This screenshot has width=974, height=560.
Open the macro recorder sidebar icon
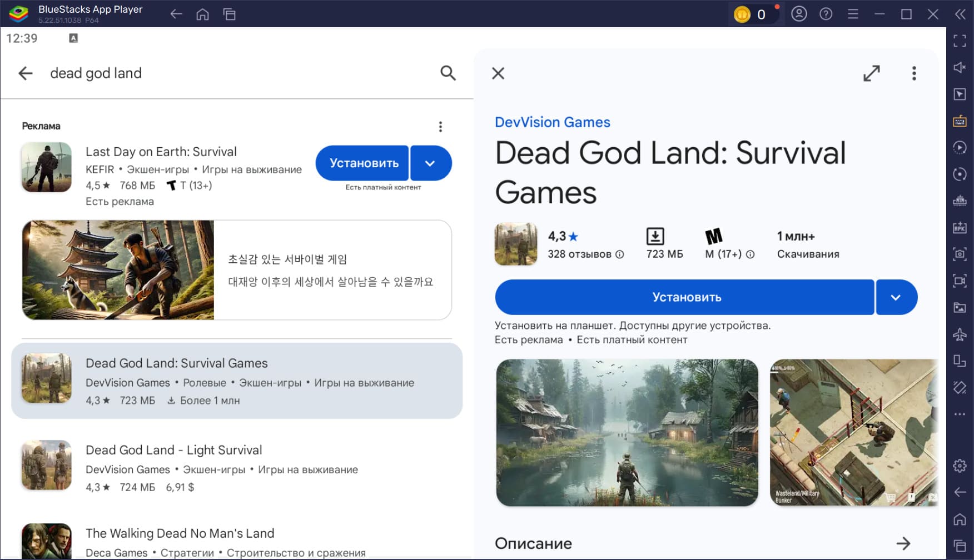coord(960,147)
